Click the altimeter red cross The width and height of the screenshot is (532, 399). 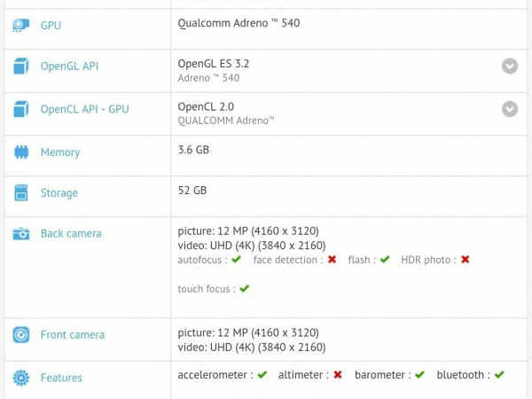pyautogui.click(x=338, y=375)
